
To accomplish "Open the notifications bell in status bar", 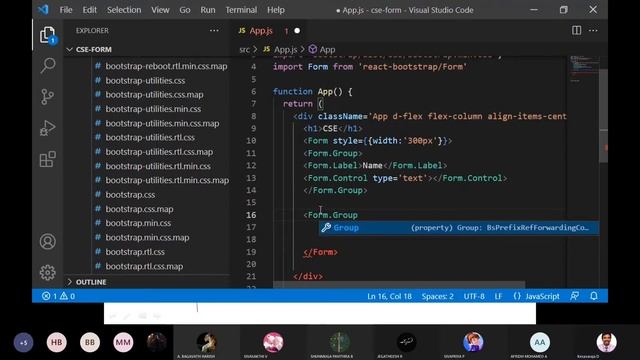I will tap(594, 296).
